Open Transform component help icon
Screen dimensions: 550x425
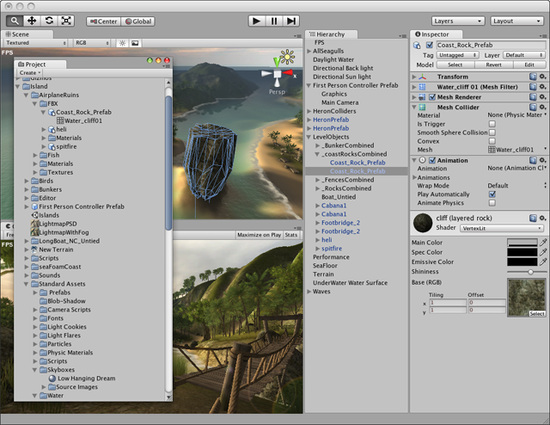pyautogui.click(x=533, y=76)
